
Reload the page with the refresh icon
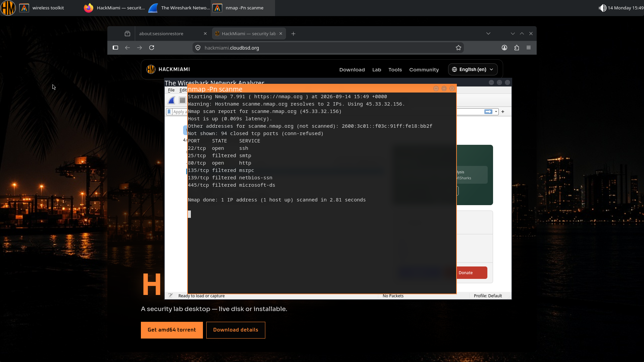coord(152,48)
